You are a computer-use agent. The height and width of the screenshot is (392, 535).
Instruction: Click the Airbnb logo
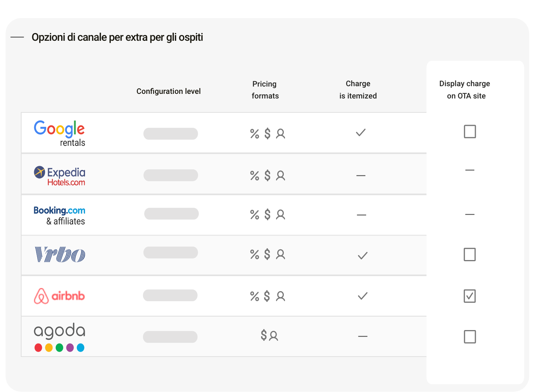click(60, 296)
